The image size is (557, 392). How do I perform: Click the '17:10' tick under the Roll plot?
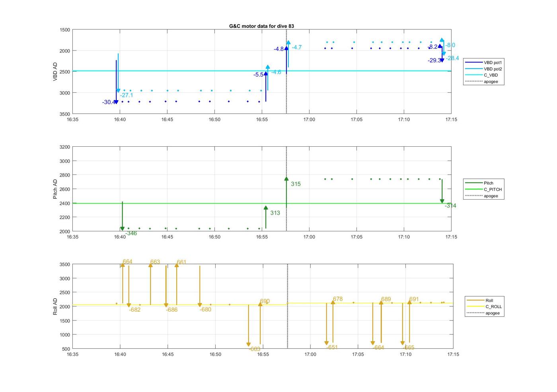point(405,354)
